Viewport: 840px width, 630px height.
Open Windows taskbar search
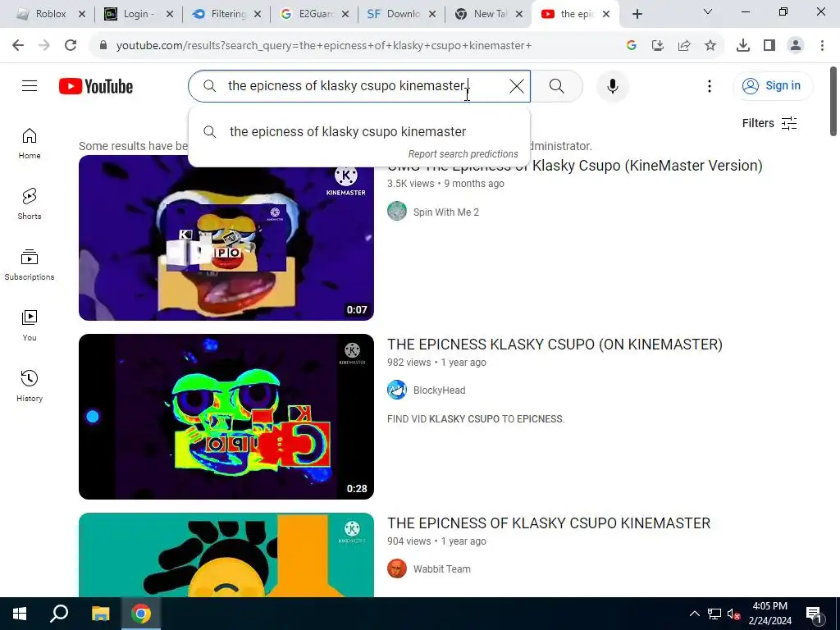click(x=59, y=614)
